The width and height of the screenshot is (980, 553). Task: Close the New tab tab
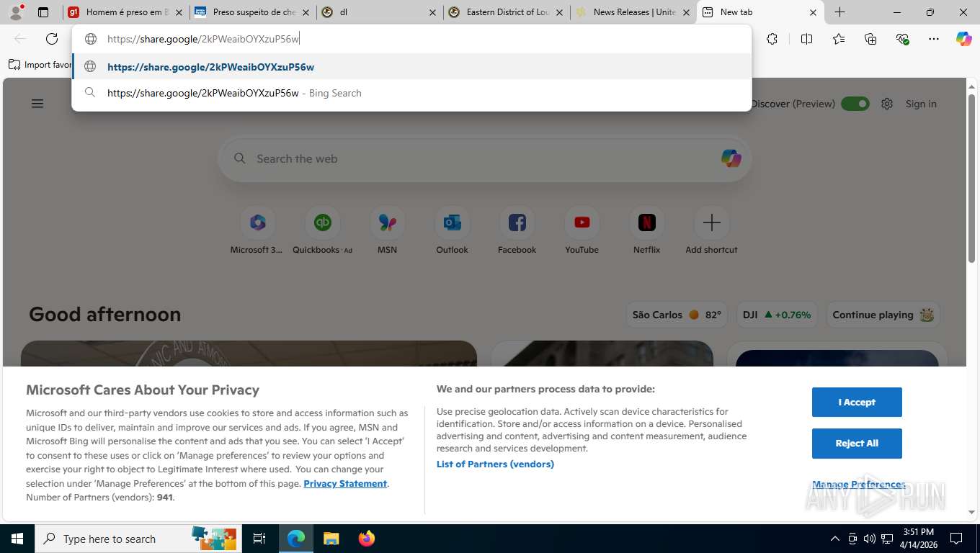(813, 12)
